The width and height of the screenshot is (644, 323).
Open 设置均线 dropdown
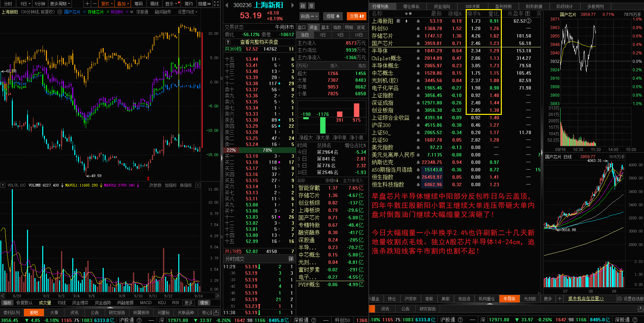[188, 12]
